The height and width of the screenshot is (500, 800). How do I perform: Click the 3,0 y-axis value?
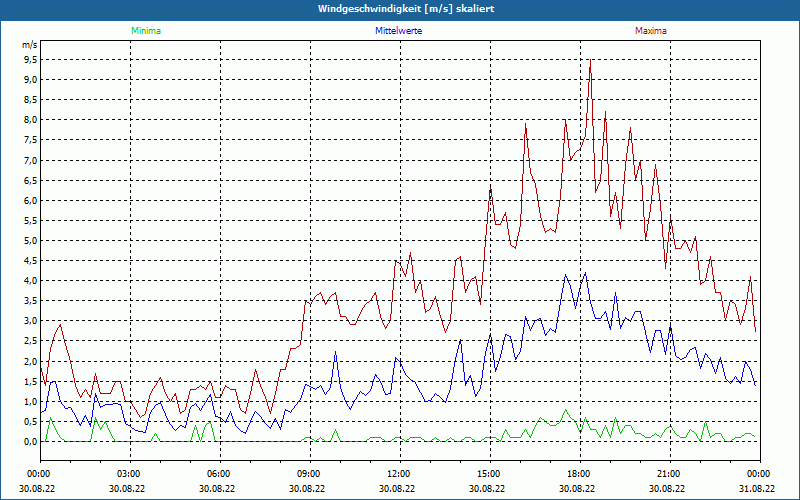(x=30, y=321)
